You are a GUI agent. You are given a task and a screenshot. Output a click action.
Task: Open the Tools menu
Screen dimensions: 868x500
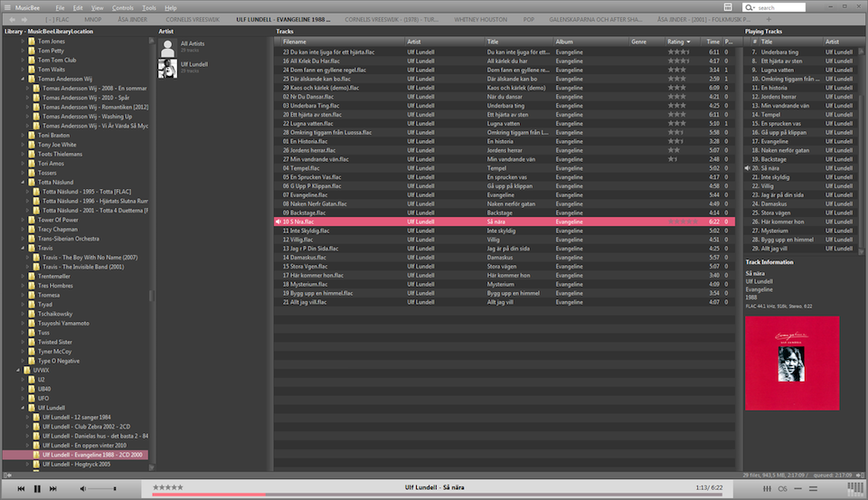click(x=149, y=8)
